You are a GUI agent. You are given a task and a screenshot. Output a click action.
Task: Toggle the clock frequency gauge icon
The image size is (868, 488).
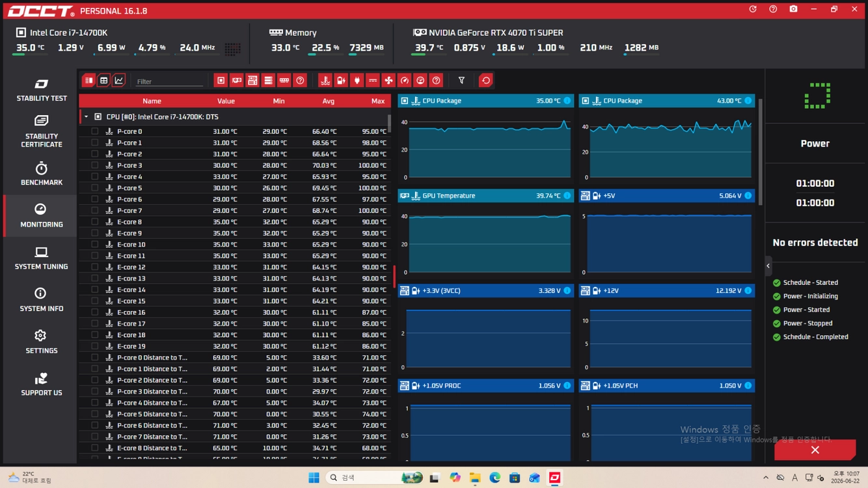[405, 81]
